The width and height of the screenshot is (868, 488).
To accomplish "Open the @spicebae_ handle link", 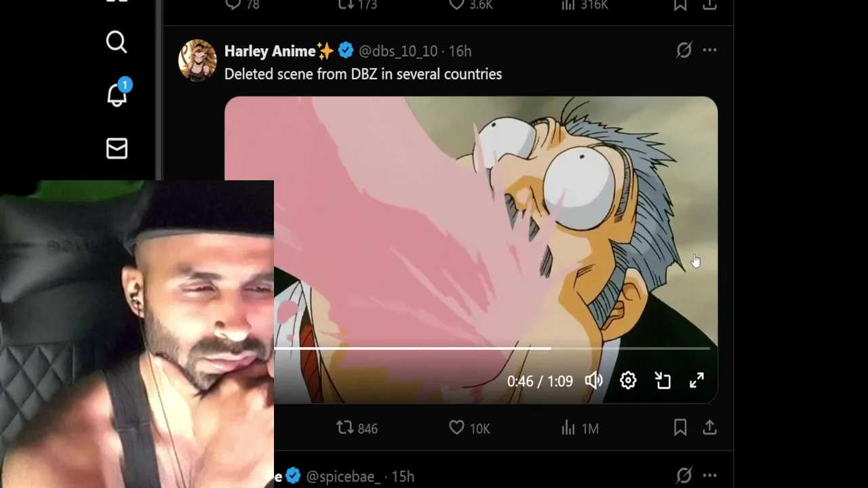I will pyautogui.click(x=342, y=476).
